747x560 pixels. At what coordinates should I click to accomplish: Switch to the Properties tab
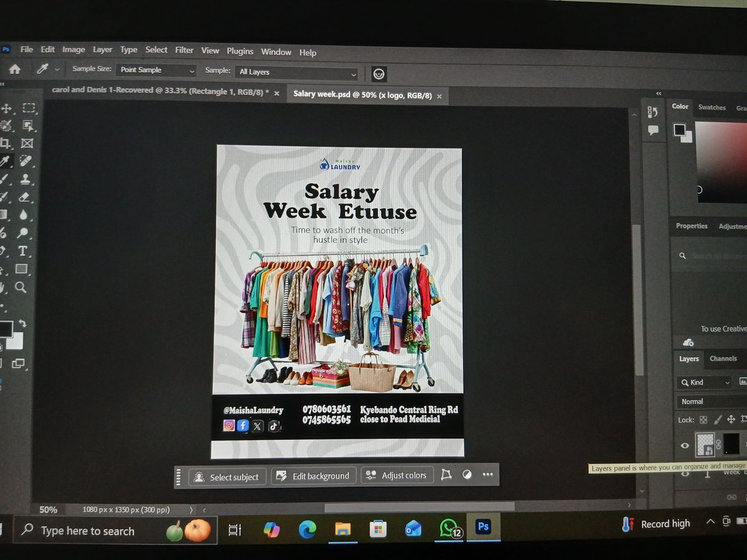692,226
